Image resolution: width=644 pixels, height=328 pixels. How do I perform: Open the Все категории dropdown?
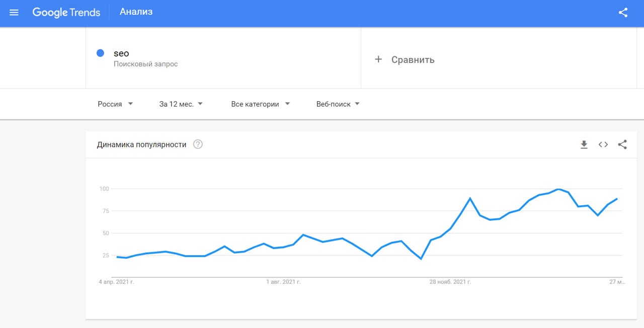point(260,104)
